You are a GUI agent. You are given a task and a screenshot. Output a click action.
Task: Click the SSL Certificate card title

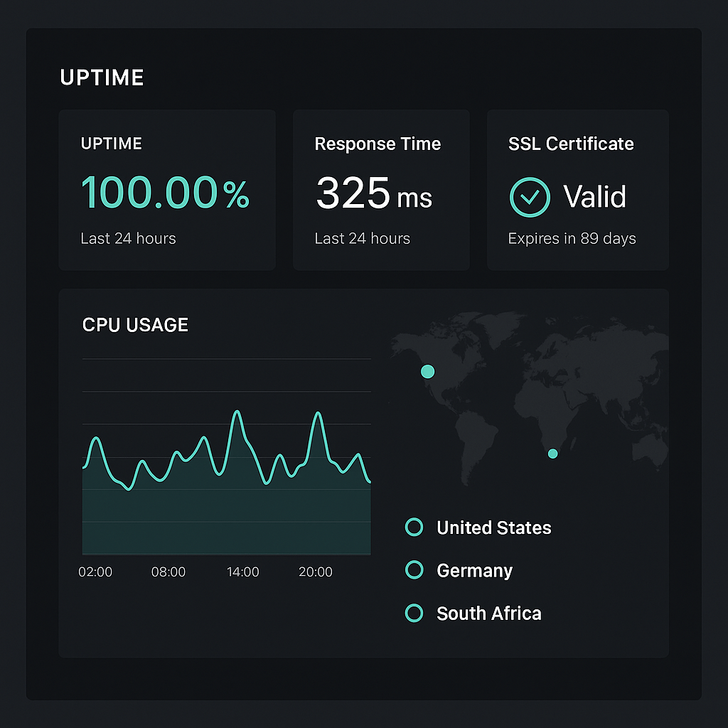[x=571, y=144]
